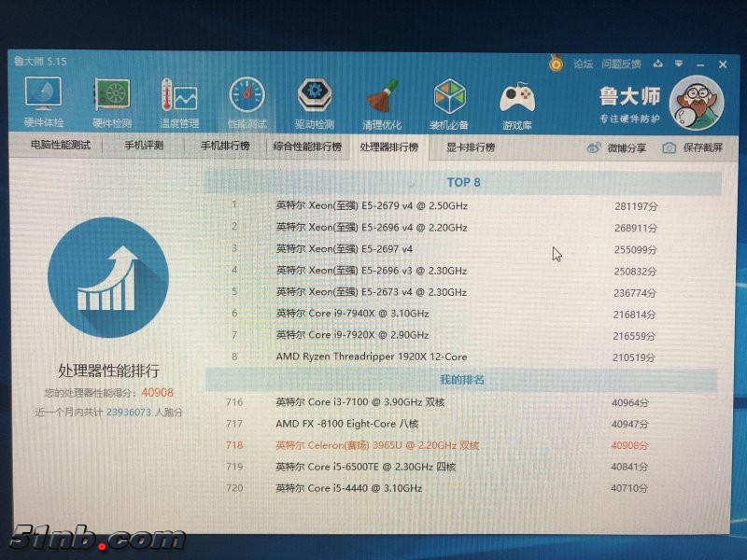Image resolution: width=747 pixels, height=560 pixels.
Task: Select the Xeon E5-2673 v4 row
Action: coord(462,292)
